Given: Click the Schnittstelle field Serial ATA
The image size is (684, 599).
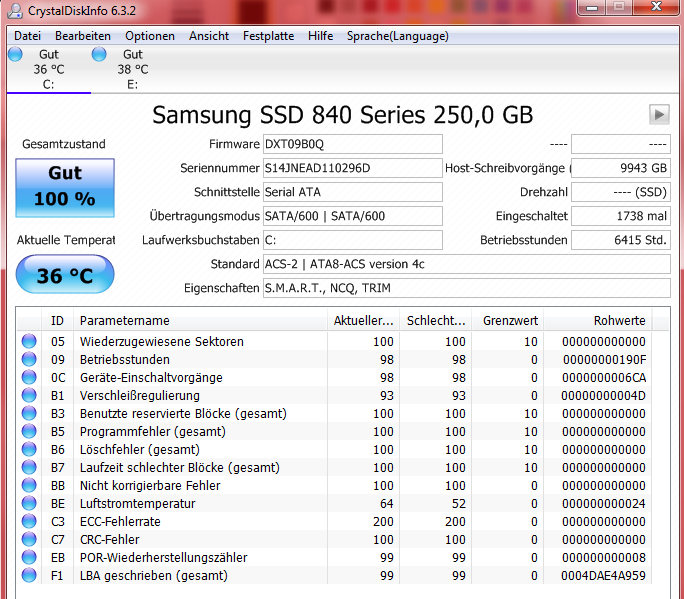Looking at the screenshot, I should click(352, 192).
